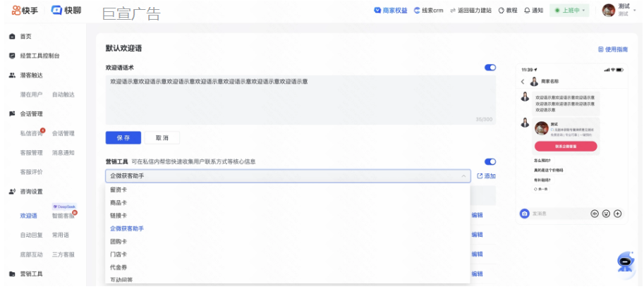644x289 pixels.
Task: Open the 教程 tutorial entry
Action: pos(508,11)
